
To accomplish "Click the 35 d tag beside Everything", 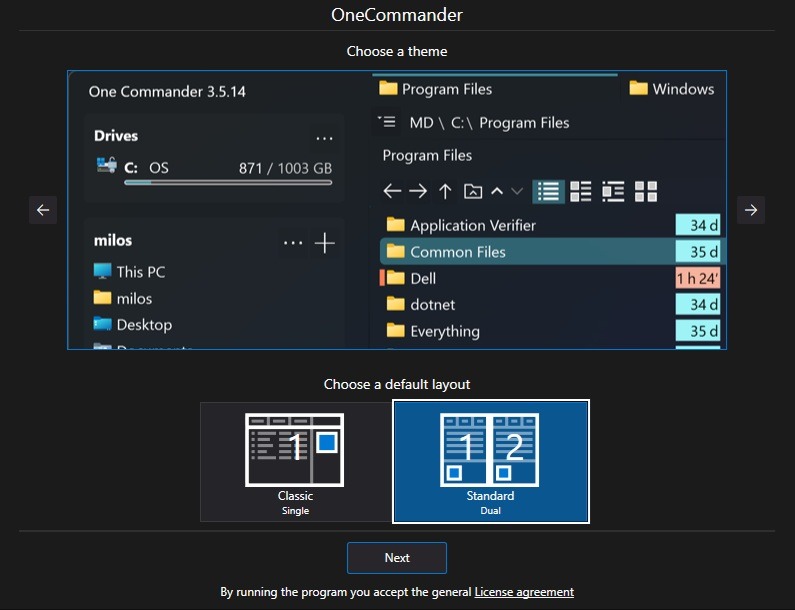I will (x=698, y=331).
